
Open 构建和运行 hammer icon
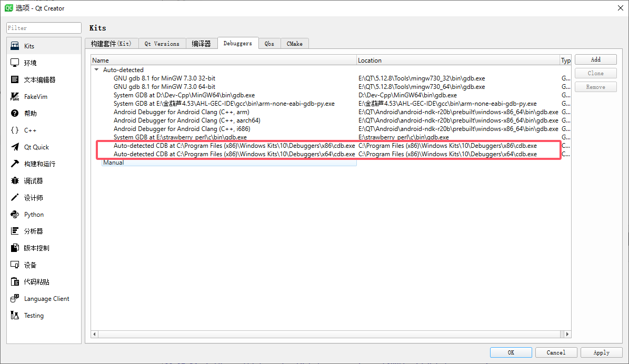[15, 164]
